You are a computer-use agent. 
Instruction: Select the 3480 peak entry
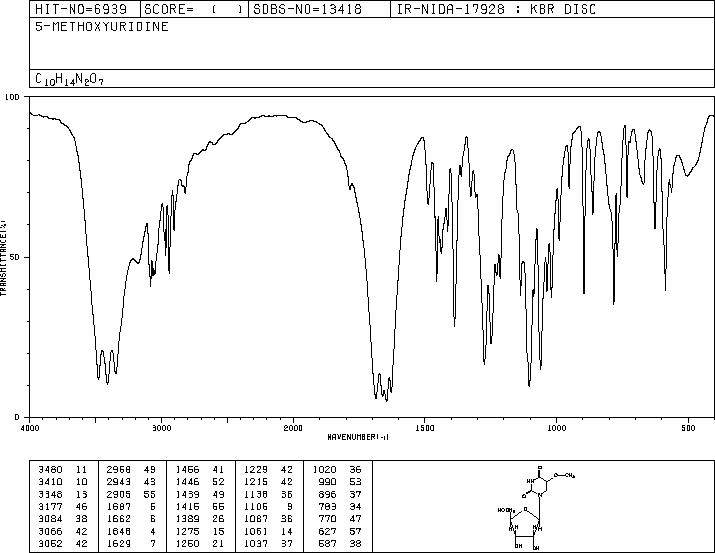tap(62, 470)
